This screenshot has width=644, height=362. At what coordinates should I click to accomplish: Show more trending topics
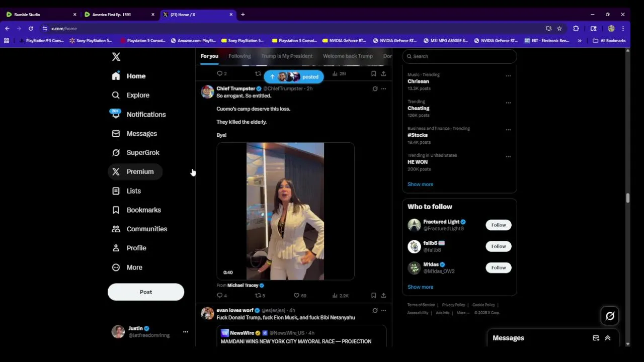point(420,184)
